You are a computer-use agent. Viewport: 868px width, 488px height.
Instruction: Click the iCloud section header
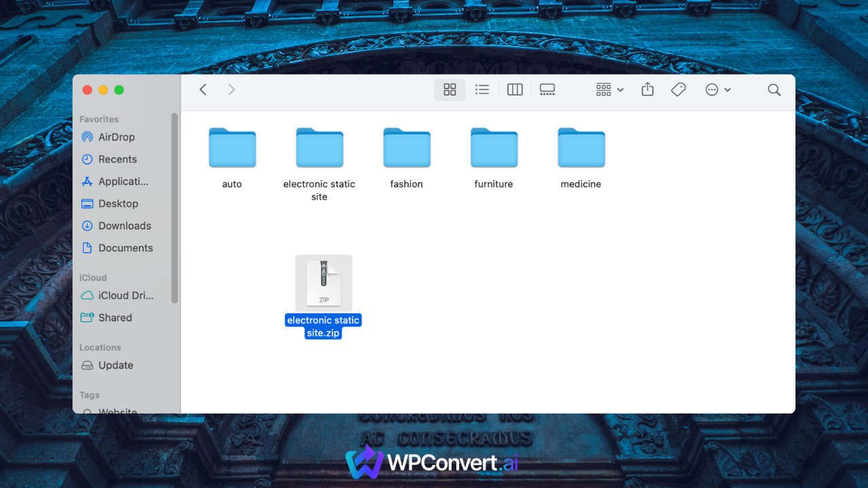93,278
